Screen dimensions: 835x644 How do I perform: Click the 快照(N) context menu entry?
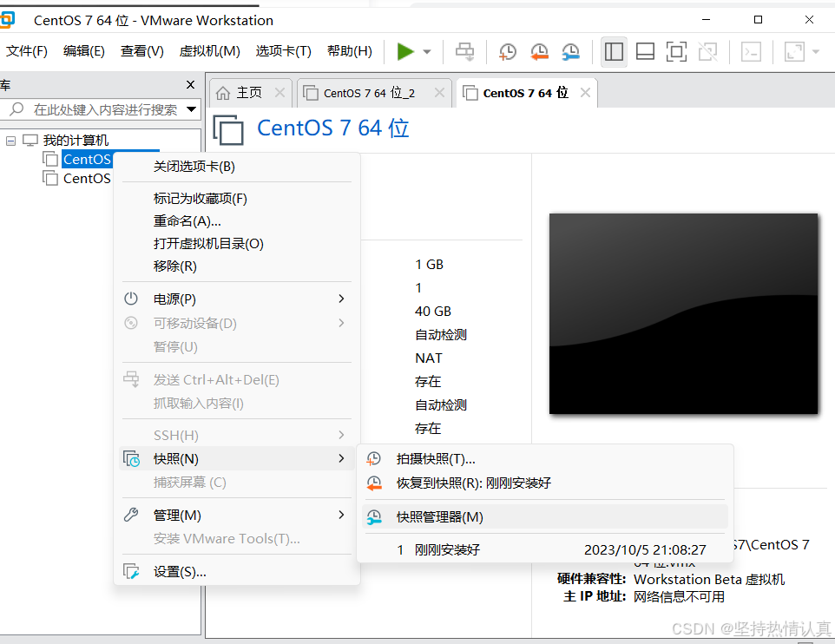238,458
